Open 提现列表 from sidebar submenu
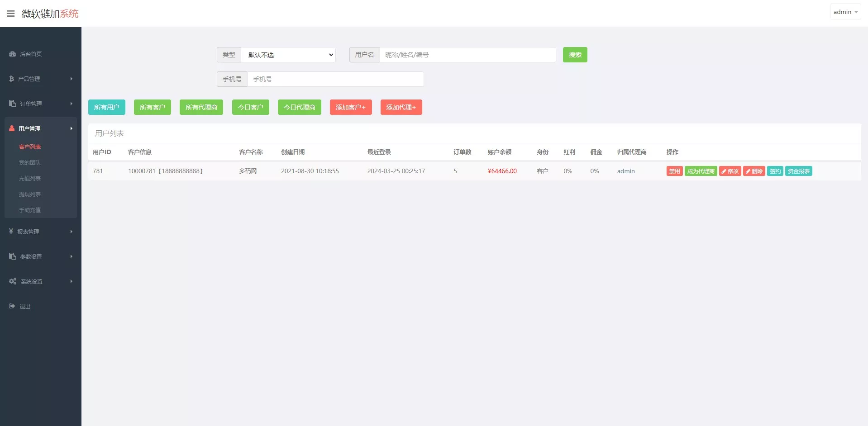The height and width of the screenshot is (426, 868). point(30,194)
